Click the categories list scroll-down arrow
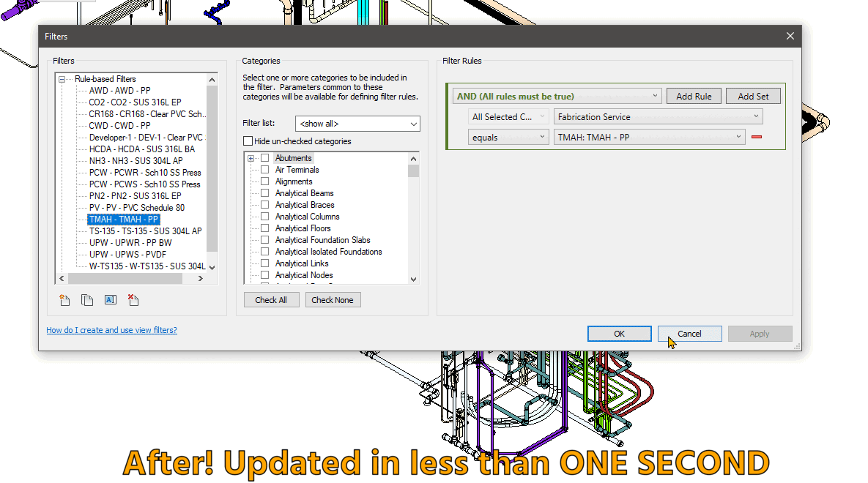 [x=414, y=280]
